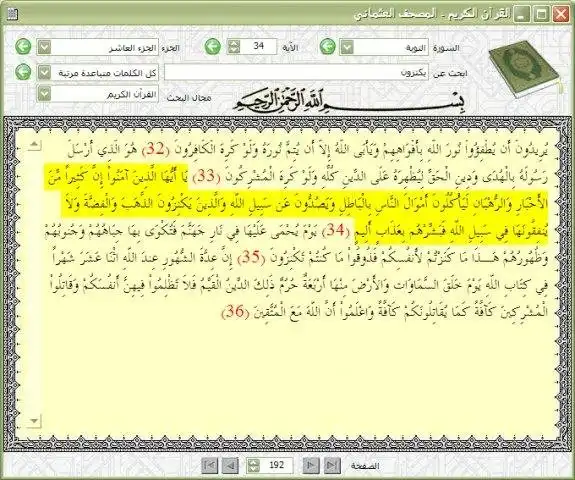Click the الصفحة label near page navigation
Image resolution: width=575 pixels, height=480 pixels.
365,466
